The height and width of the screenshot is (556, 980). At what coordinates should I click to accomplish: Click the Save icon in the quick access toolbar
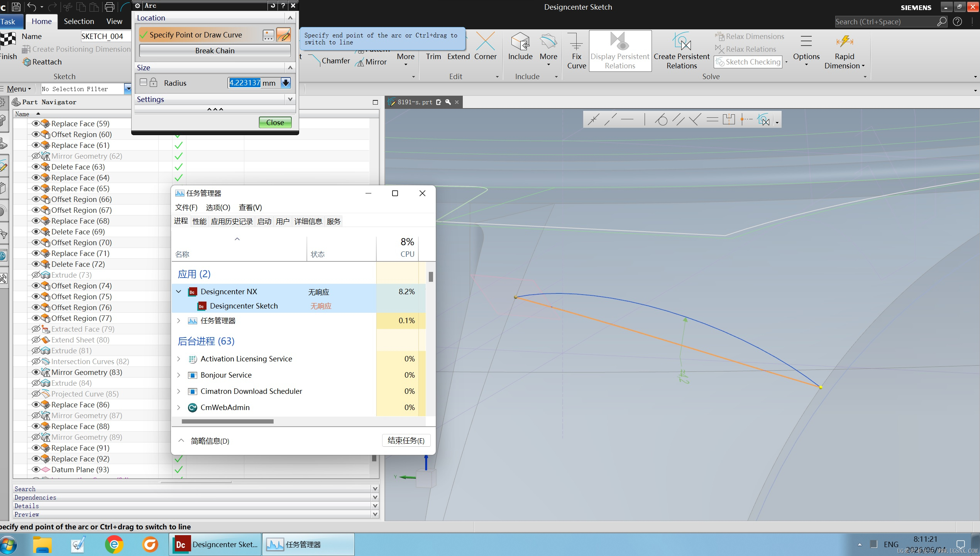click(16, 7)
